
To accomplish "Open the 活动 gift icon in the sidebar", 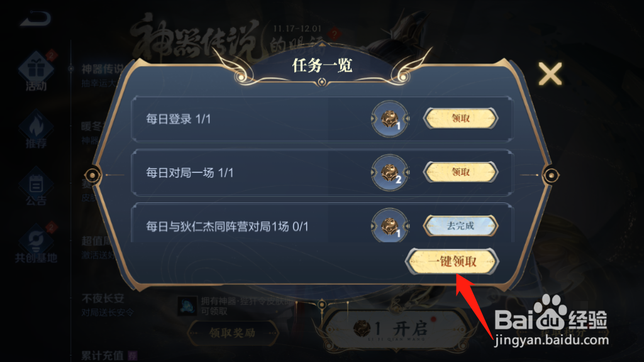I will pos(36,70).
